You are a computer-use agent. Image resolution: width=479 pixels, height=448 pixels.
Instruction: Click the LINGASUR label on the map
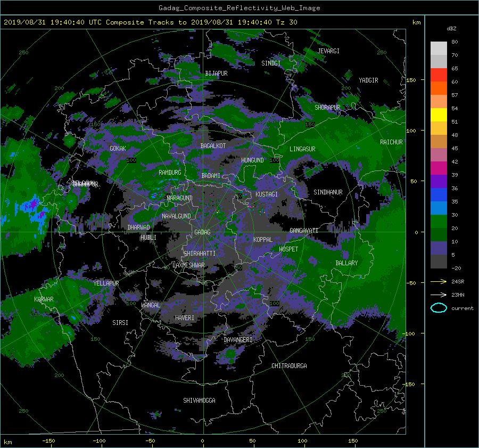click(x=302, y=149)
